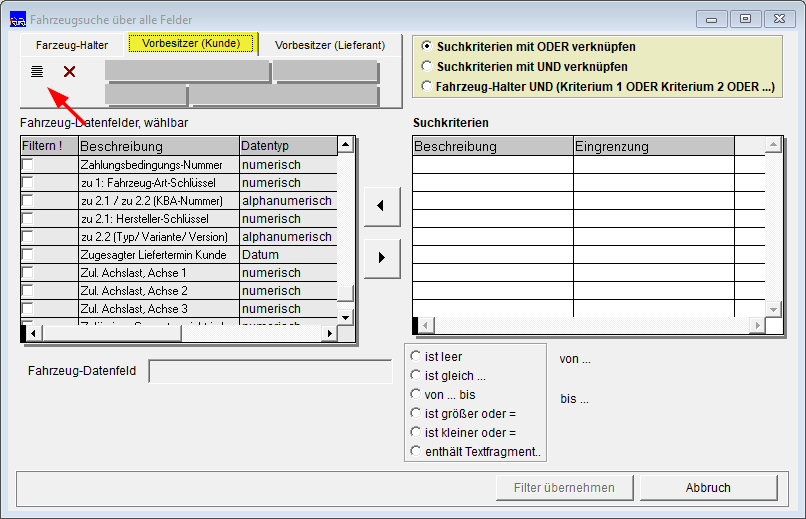Click the data fields horizontal scrollbar thumb
This screenshot has height=519, width=806.
[112, 333]
